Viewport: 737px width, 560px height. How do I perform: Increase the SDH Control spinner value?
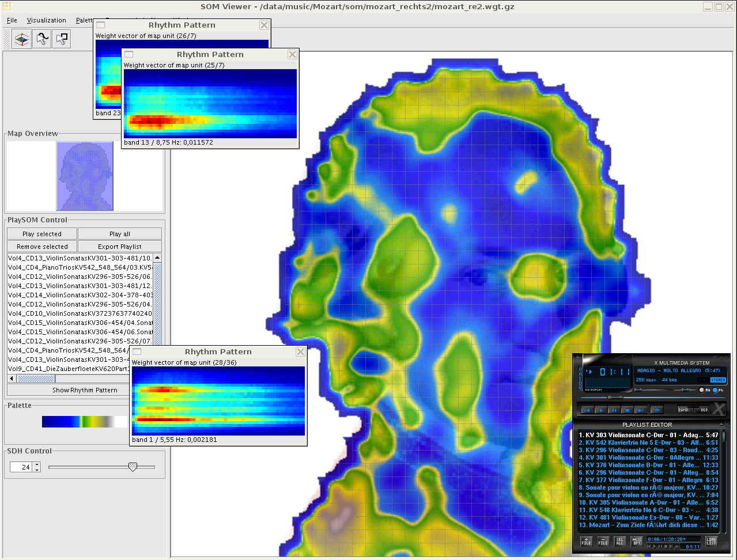point(37,464)
